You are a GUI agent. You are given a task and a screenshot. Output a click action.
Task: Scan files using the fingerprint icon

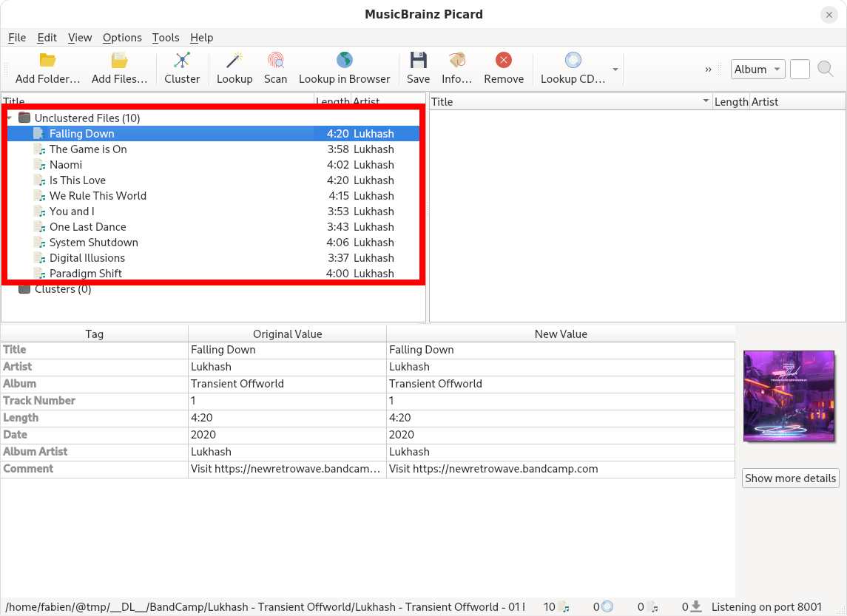(x=275, y=61)
